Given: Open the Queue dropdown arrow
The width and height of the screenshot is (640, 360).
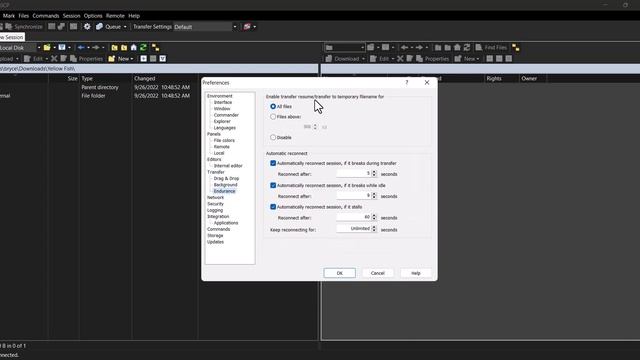Looking at the screenshot, I should coord(125,27).
